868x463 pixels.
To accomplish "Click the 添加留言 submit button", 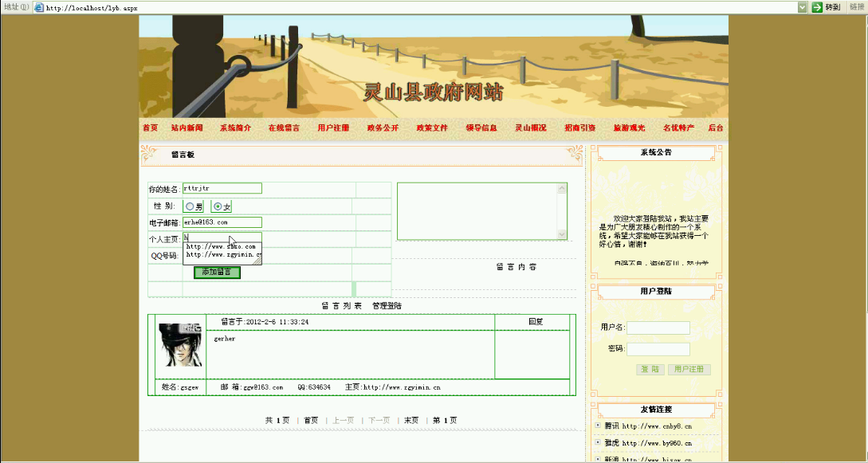I will (217, 273).
